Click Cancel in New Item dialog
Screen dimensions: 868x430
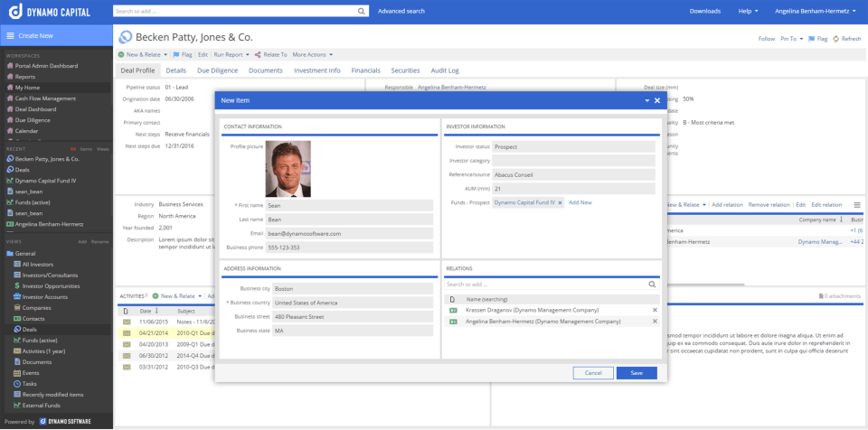[x=593, y=373]
